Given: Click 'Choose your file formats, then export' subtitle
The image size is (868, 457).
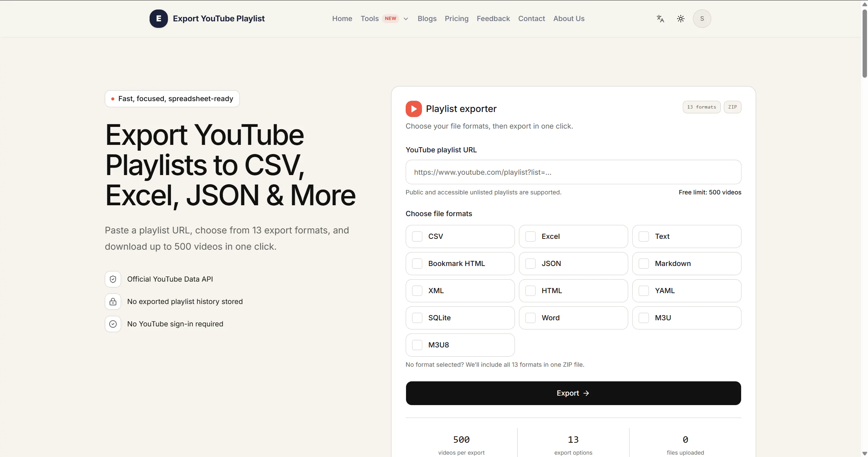Looking at the screenshot, I should [489, 126].
